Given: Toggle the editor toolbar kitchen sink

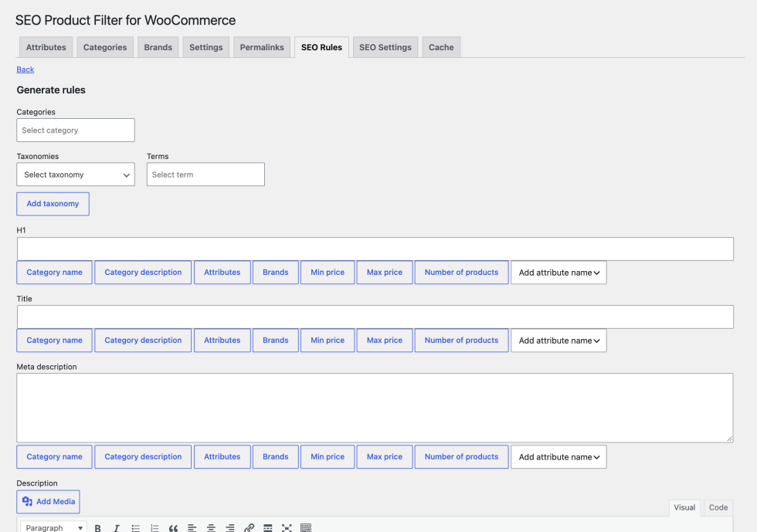Looking at the screenshot, I should click(306, 527).
